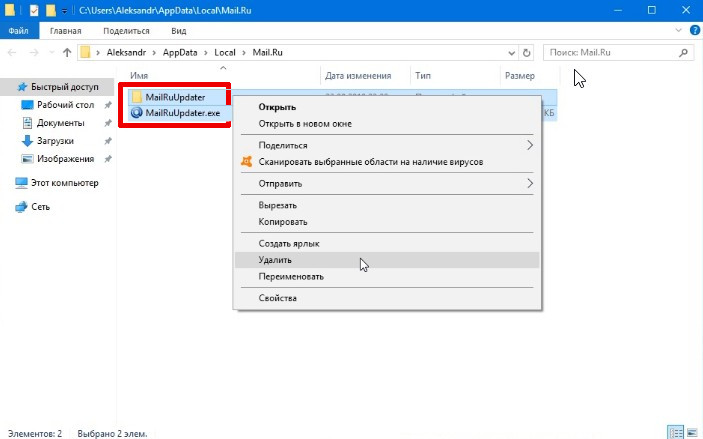Switch to details view in the status bar
Image resolution: width=703 pixels, height=439 pixels.
coord(676,432)
